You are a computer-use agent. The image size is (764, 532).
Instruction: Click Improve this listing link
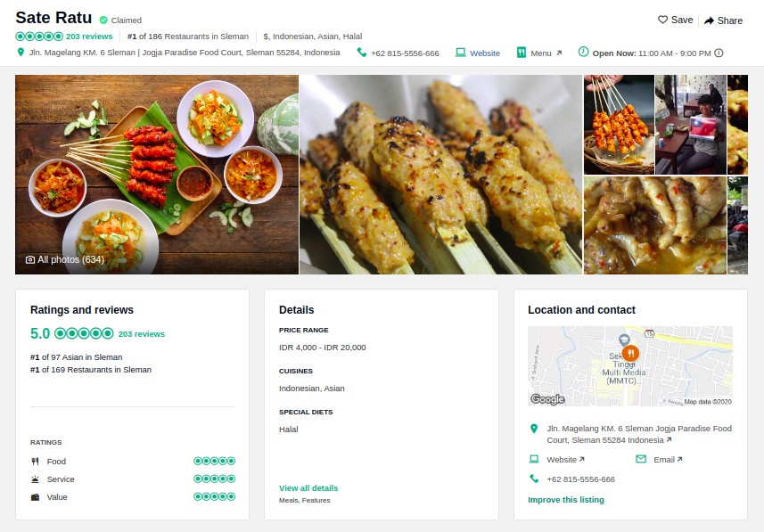(x=566, y=500)
